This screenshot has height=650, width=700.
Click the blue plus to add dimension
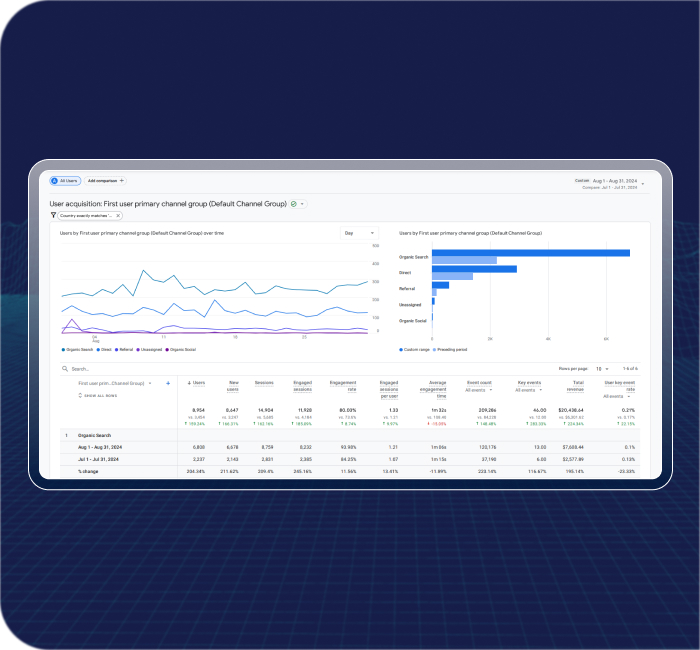point(167,383)
